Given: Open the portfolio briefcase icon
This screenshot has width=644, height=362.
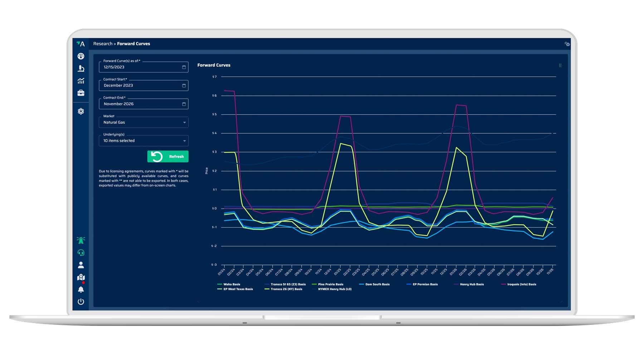Looking at the screenshot, I should coord(81,93).
